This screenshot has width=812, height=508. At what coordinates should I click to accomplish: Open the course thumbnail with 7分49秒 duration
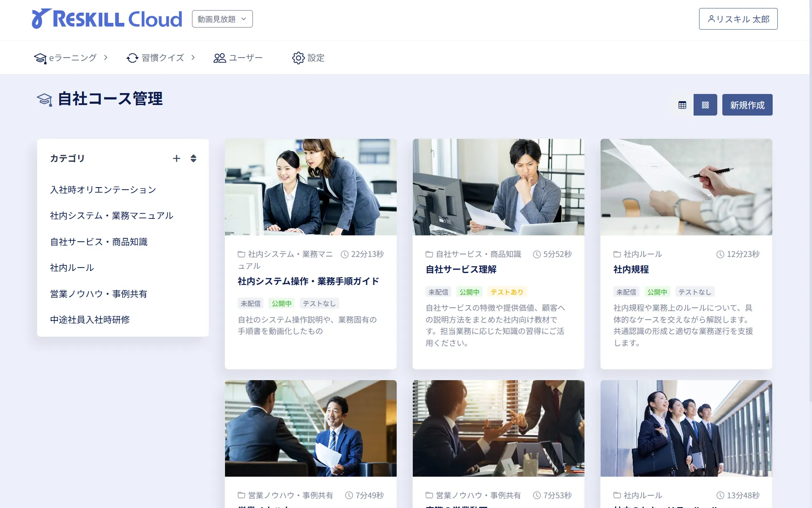click(311, 428)
